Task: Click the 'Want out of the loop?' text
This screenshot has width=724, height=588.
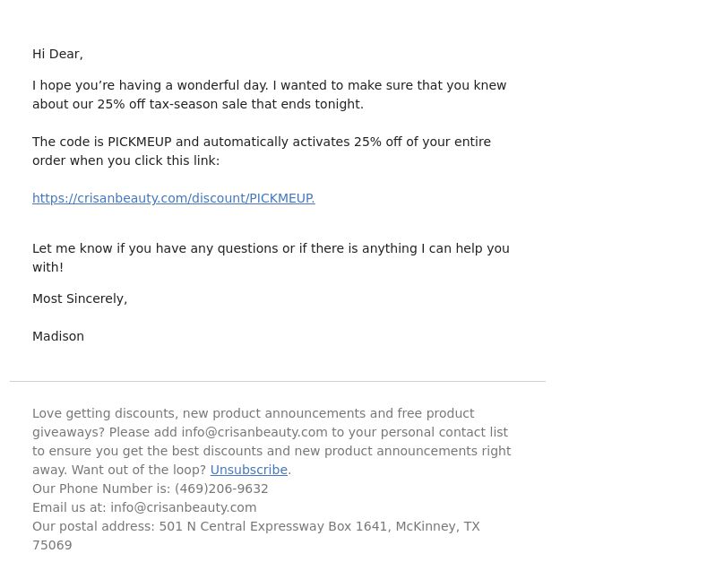Action: pos(139,470)
